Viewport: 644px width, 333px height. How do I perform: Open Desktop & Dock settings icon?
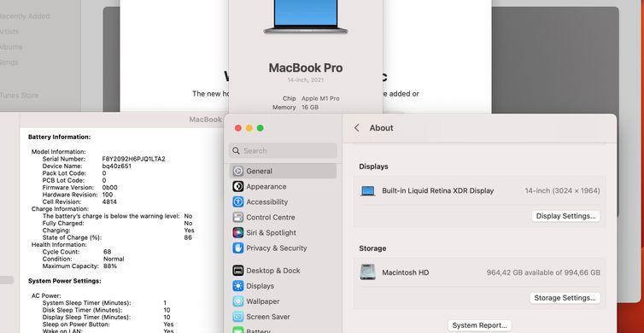pyautogui.click(x=237, y=270)
